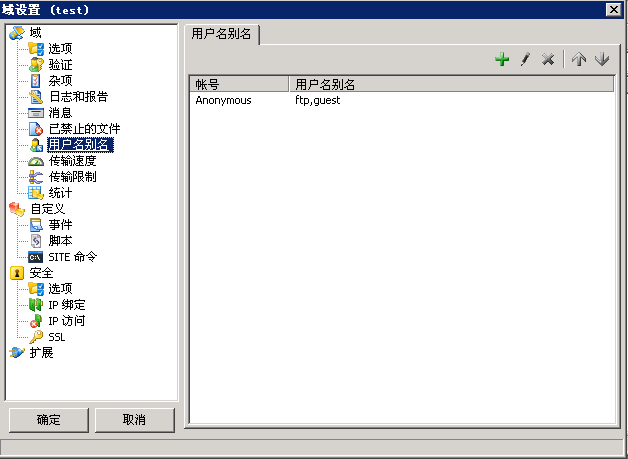Open 日志和报告 in tree

click(78, 97)
